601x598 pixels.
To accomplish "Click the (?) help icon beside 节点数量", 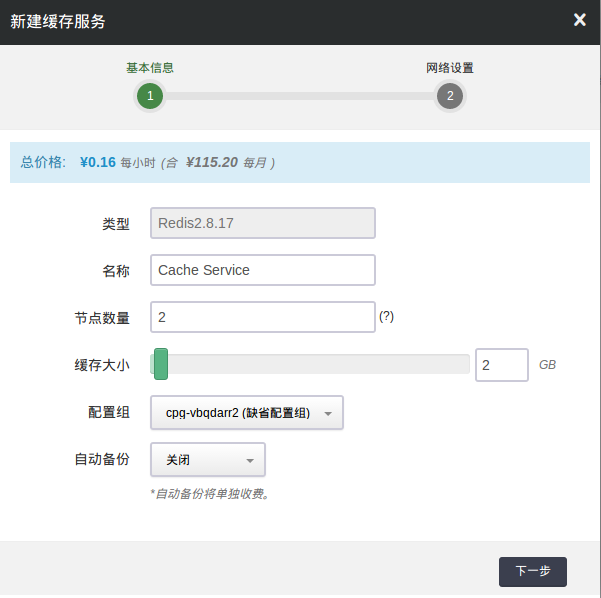I will 387,316.
